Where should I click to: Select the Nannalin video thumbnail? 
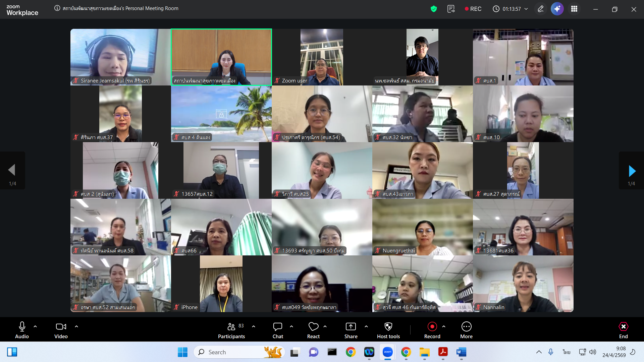tap(523, 284)
